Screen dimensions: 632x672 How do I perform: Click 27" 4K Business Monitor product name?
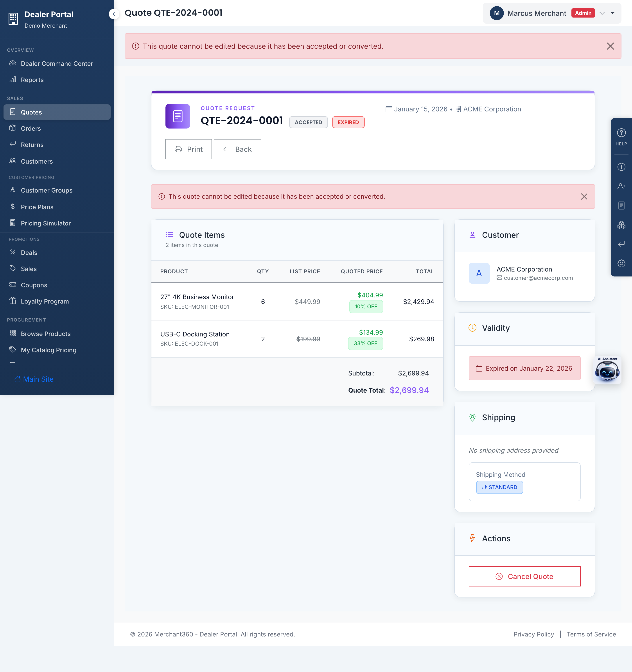tap(197, 297)
